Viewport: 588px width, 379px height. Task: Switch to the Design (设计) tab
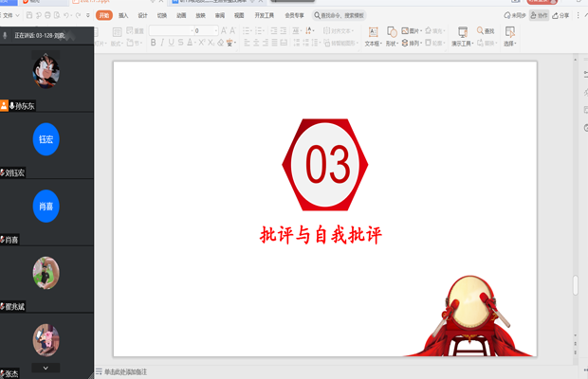tap(142, 15)
